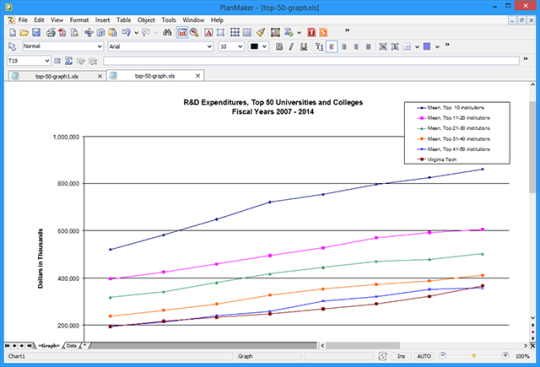
Task: Click zoom out minus button
Action: pos(443,356)
